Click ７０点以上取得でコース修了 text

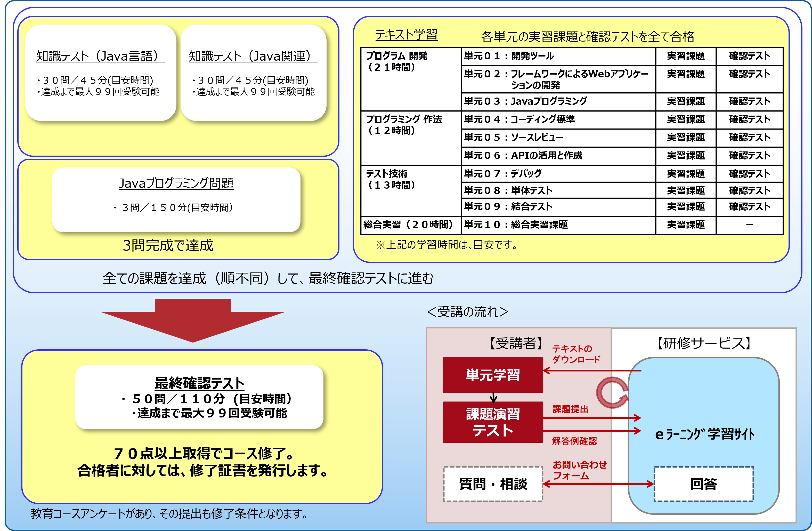coord(204,454)
